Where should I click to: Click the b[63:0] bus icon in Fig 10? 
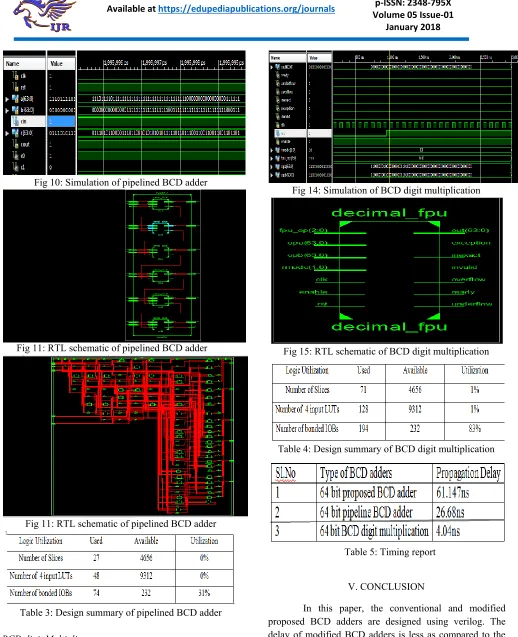15,110
